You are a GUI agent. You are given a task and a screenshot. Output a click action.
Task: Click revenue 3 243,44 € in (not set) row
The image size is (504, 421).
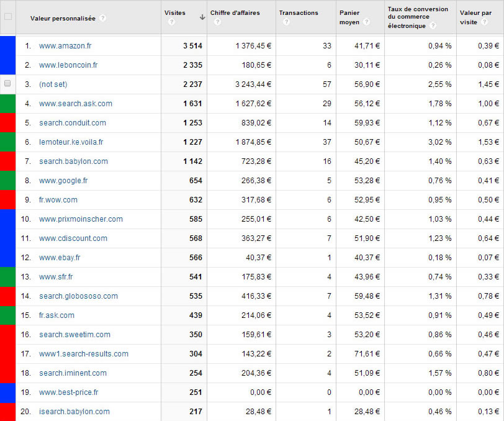pyautogui.click(x=253, y=84)
